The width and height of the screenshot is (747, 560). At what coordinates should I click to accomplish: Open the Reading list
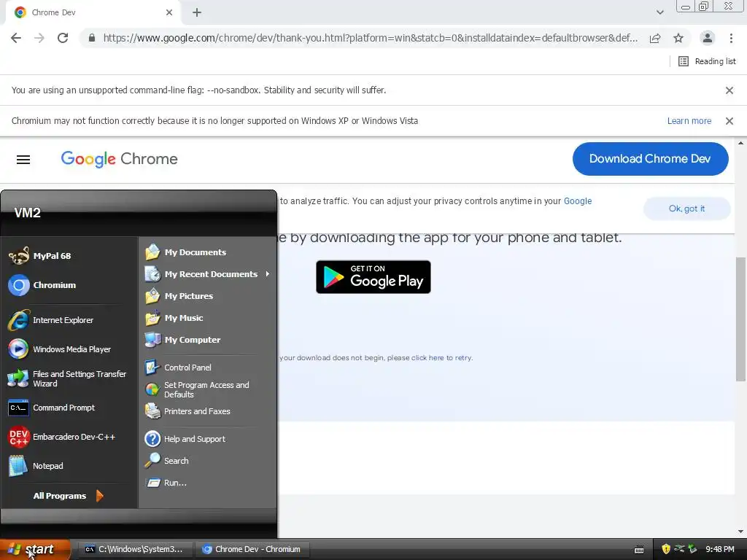pos(707,61)
